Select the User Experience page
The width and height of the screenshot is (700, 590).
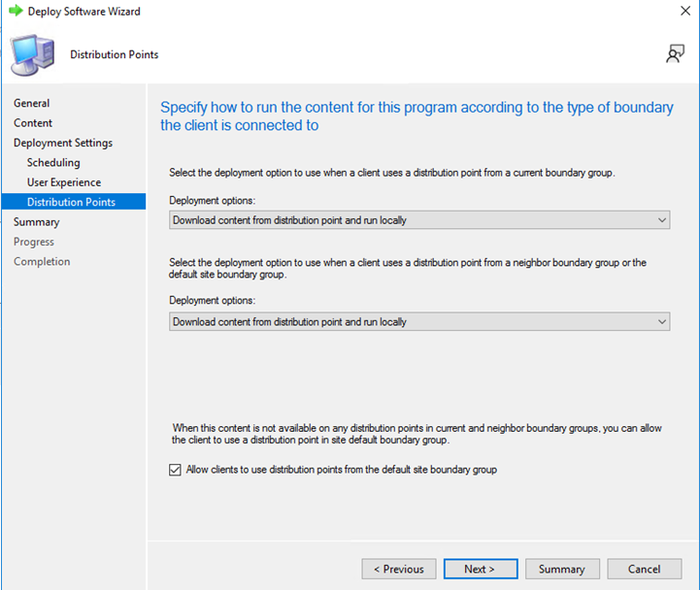(x=64, y=182)
